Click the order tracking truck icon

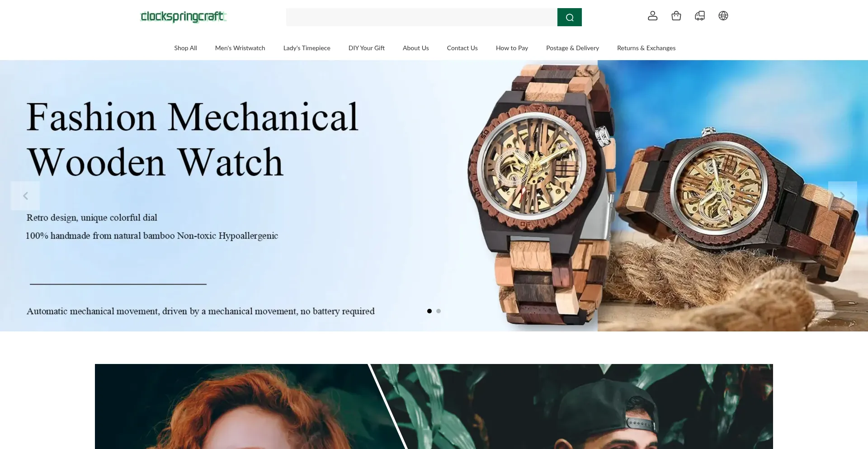(699, 16)
